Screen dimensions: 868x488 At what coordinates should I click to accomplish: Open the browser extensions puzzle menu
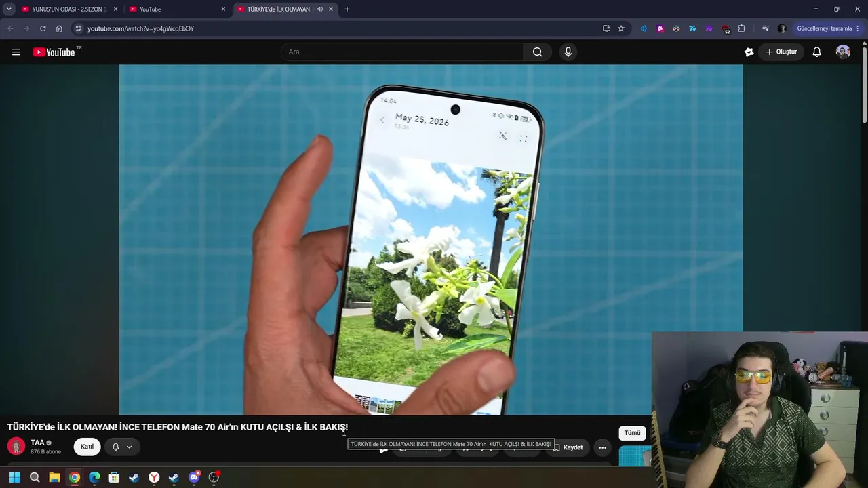click(741, 28)
